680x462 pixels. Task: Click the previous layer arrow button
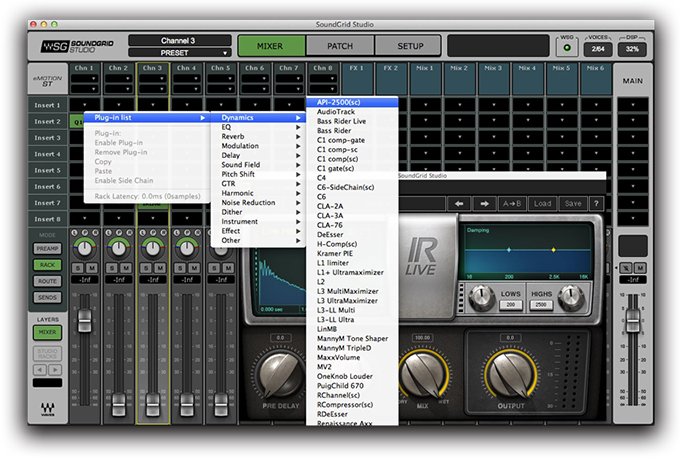(40, 370)
